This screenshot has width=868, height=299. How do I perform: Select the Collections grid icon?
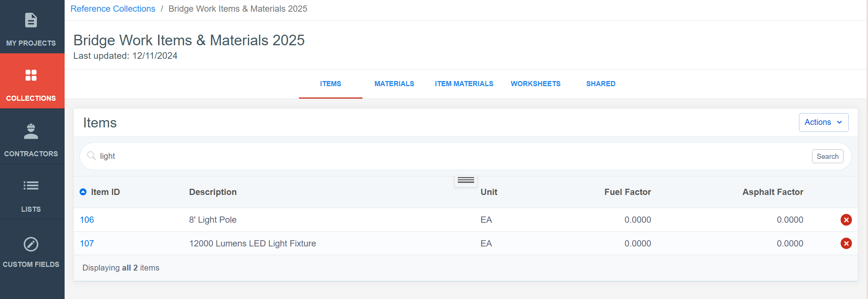click(31, 75)
